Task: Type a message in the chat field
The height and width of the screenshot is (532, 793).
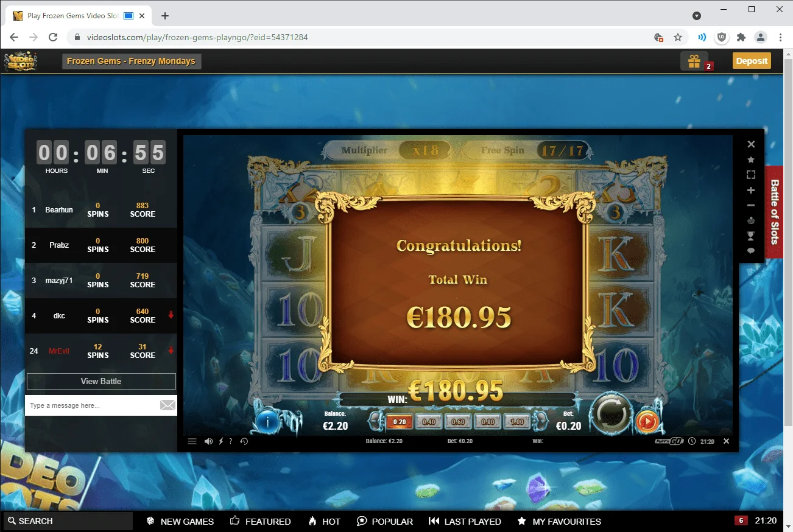Action: [92, 405]
